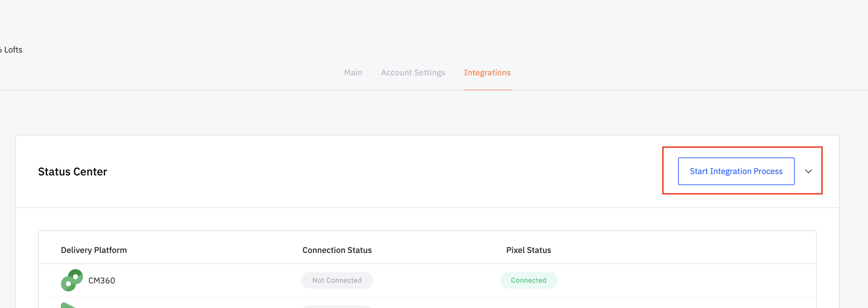Click the Lofts title text

click(12, 50)
